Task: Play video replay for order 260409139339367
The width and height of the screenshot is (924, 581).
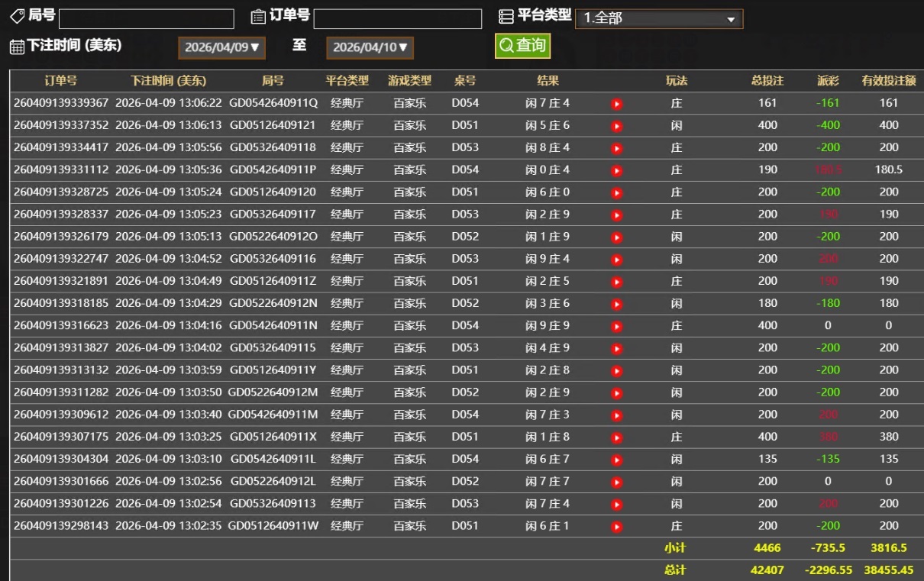Action: pyautogui.click(x=616, y=104)
